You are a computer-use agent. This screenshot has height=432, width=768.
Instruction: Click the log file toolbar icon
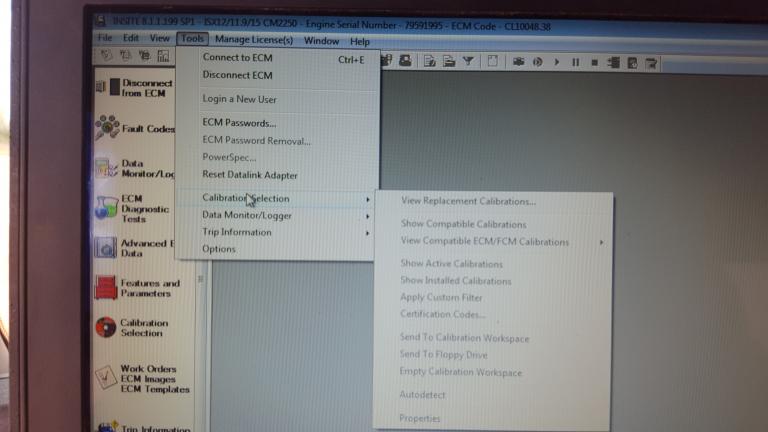pyautogui.click(x=632, y=63)
